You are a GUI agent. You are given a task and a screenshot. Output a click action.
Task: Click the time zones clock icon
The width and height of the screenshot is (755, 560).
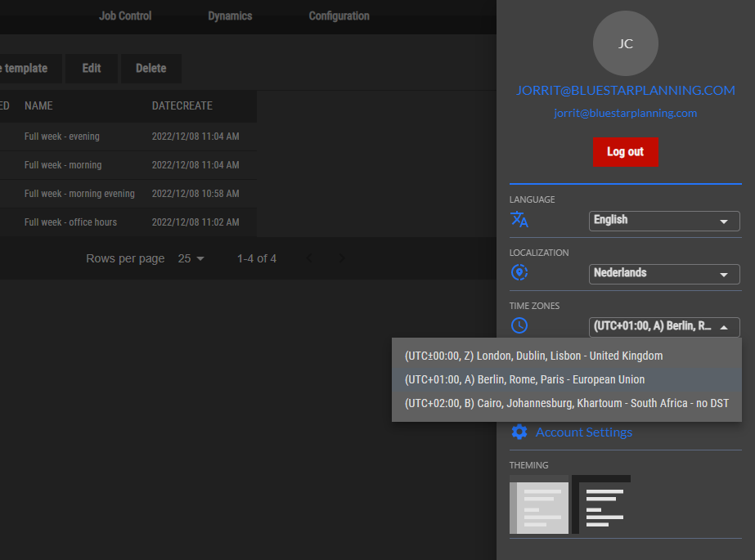[519, 325]
